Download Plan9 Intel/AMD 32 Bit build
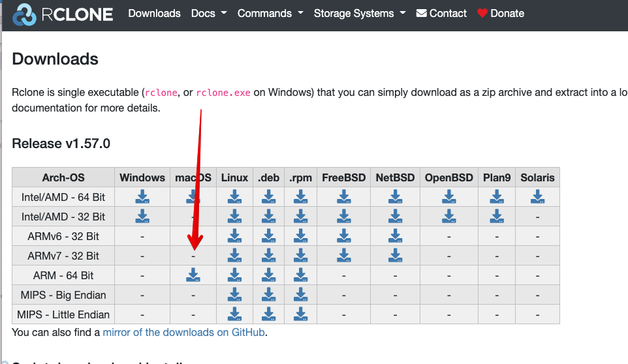 pyautogui.click(x=497, y=217)
